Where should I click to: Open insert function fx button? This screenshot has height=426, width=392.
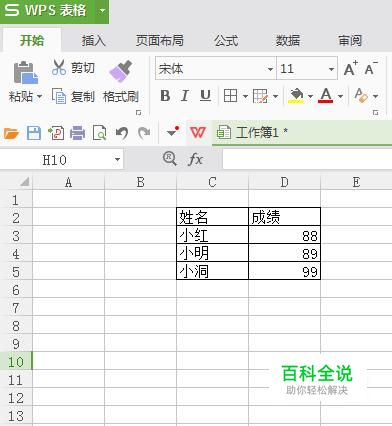click(195, 159)
